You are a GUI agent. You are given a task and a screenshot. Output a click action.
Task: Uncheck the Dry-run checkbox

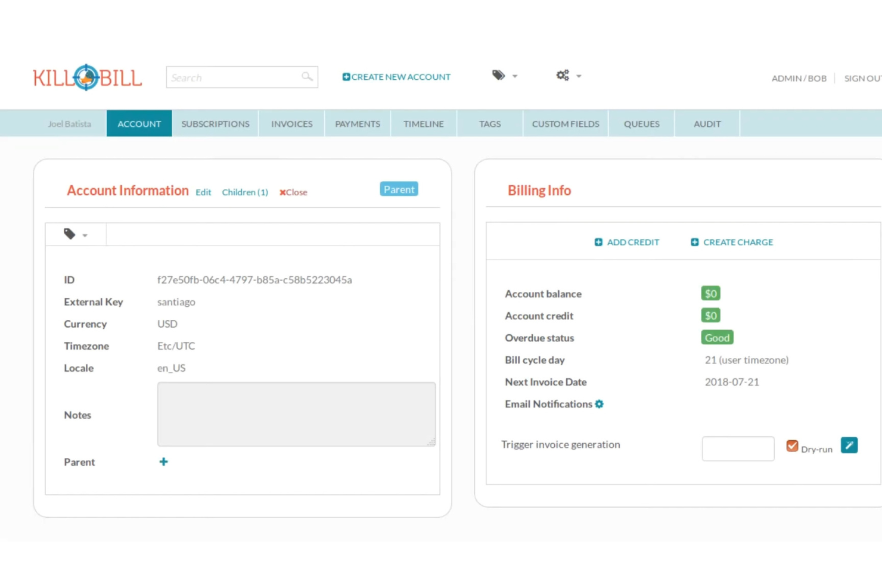[x=792, y=446]
